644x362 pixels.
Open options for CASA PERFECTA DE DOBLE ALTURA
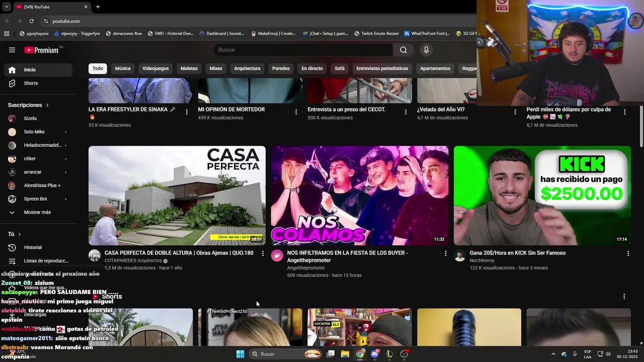(263, 253)
